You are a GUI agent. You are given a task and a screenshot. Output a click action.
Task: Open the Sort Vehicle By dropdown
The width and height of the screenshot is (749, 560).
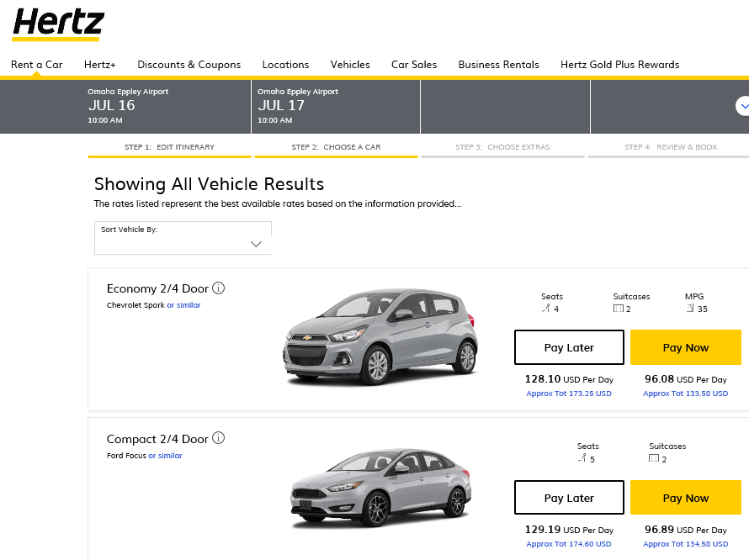[x=183, y=238]
